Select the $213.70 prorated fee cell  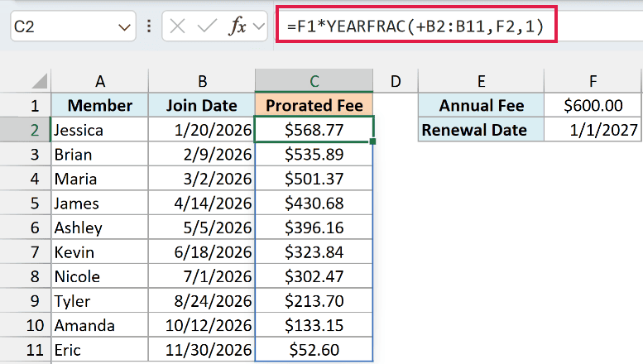click(x=314, y=301)
